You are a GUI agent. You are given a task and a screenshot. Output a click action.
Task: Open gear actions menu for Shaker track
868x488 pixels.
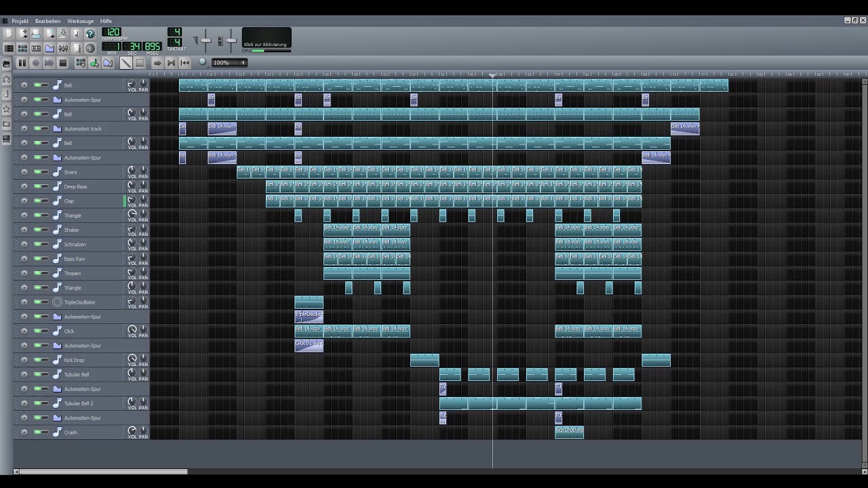(x=24, y=230)
